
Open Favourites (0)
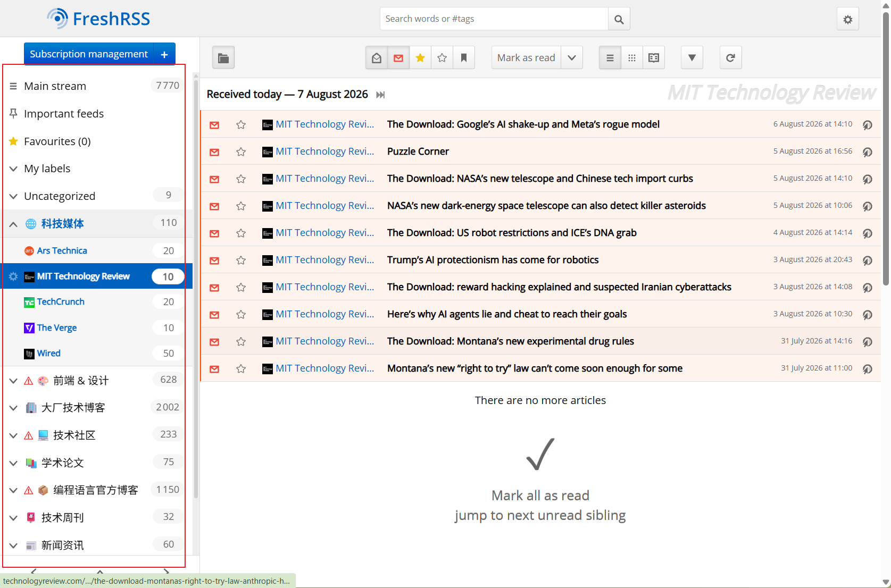pyautogui.click(x=57, y=141)
